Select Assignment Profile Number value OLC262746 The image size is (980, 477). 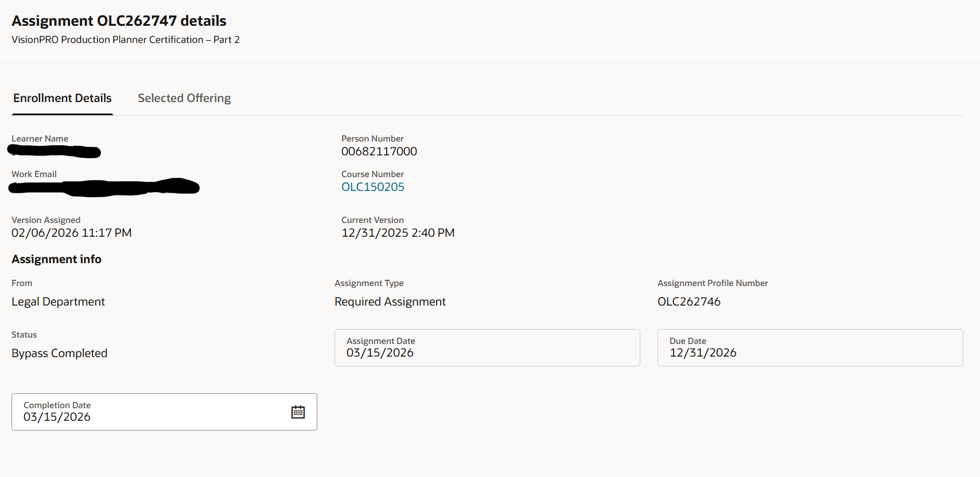(x=689, y=302)
